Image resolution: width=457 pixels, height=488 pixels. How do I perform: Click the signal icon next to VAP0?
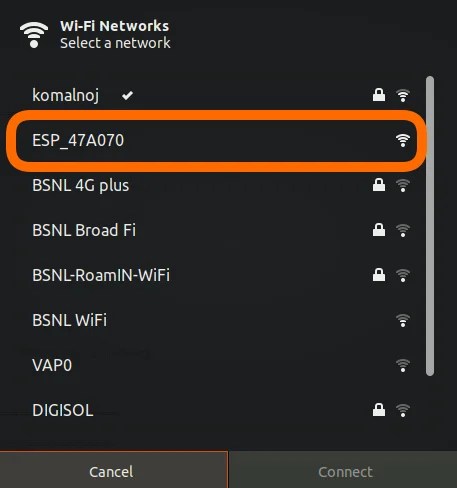pyautogui.click(x=403, y=365)
